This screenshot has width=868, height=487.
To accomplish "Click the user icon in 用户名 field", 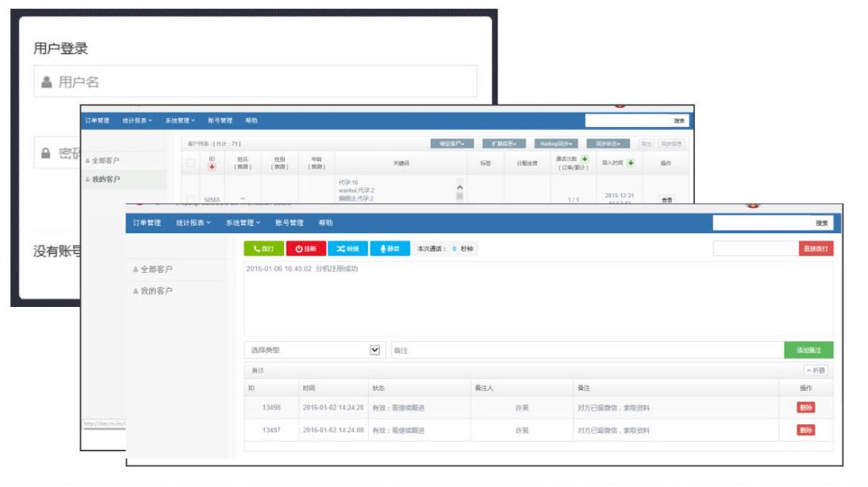I will coord(47,82).
